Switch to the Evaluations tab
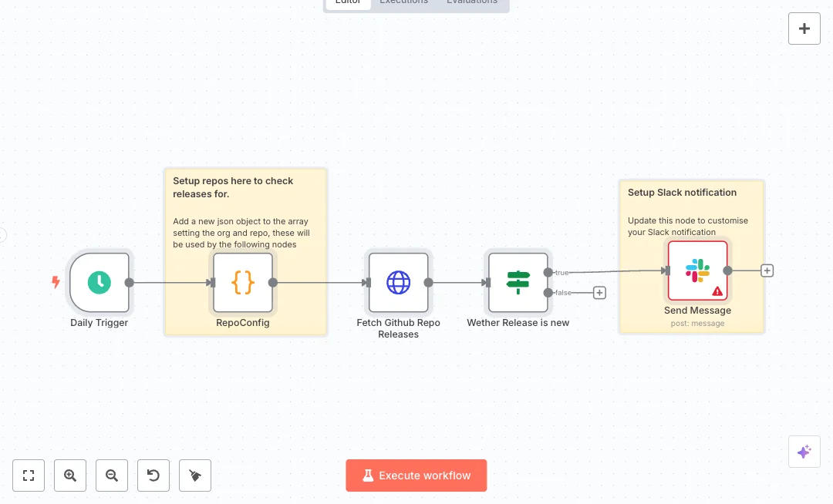Screen dimensions: 833x504 472,2
